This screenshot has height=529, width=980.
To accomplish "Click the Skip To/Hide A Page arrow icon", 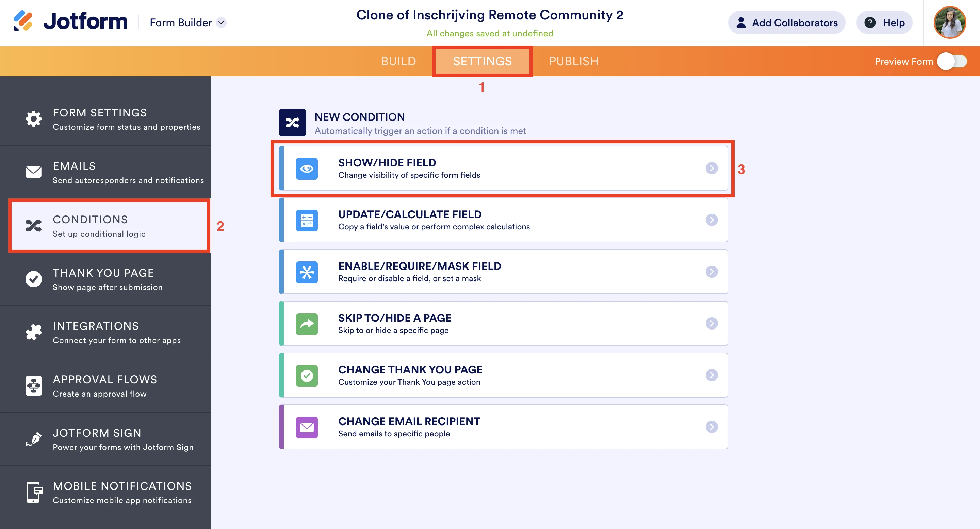I will coord(307,324).
